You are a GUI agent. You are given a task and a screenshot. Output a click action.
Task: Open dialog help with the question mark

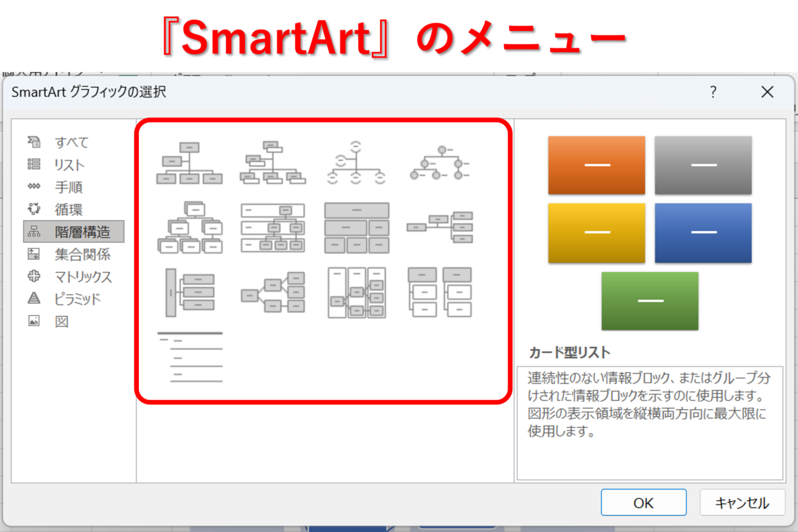[x=713, y=92]
